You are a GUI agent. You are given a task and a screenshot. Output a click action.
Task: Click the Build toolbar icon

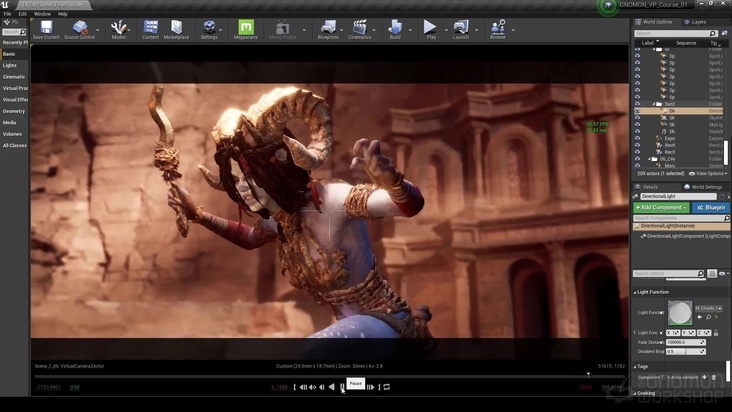[395, 29]
